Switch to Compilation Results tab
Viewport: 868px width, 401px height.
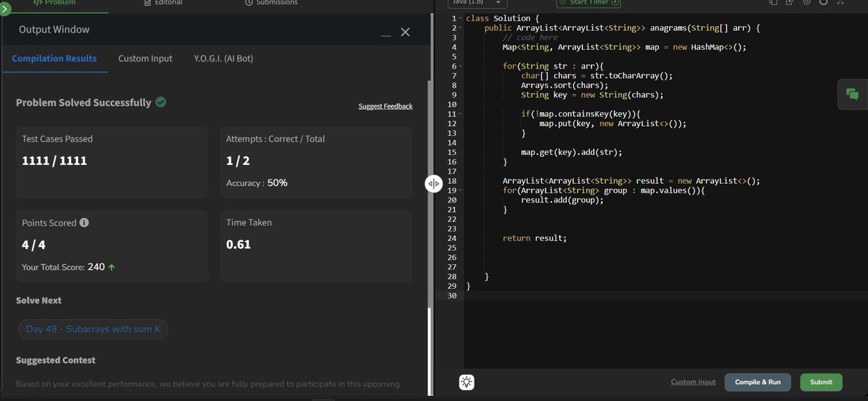point(54,59)
